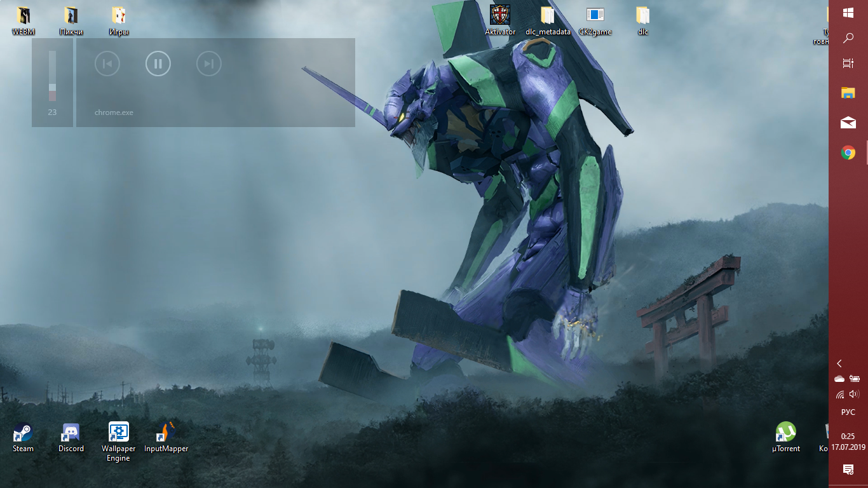Open the Пикчи folder
Screen dimensions: 868x488
[71, 20]
